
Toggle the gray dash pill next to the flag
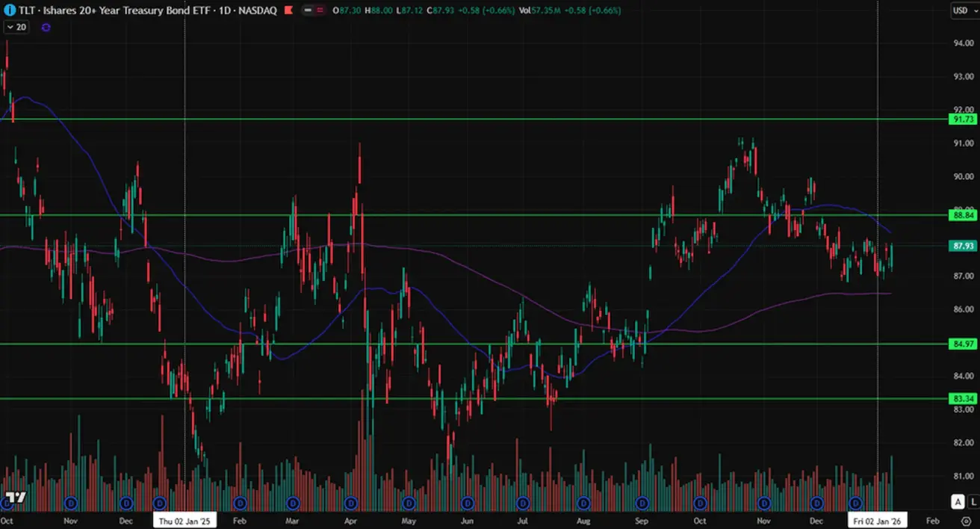point(307,10)
